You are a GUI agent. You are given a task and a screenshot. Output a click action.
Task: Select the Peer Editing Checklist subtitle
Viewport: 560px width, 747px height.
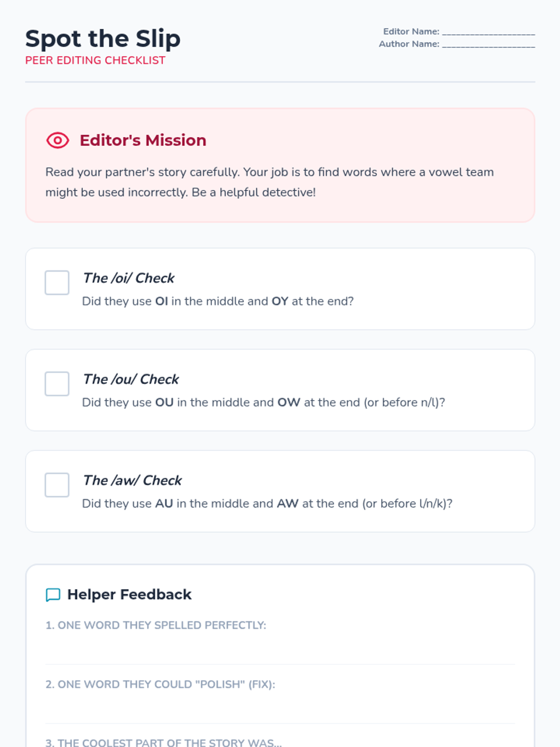[x=95, y=61]
